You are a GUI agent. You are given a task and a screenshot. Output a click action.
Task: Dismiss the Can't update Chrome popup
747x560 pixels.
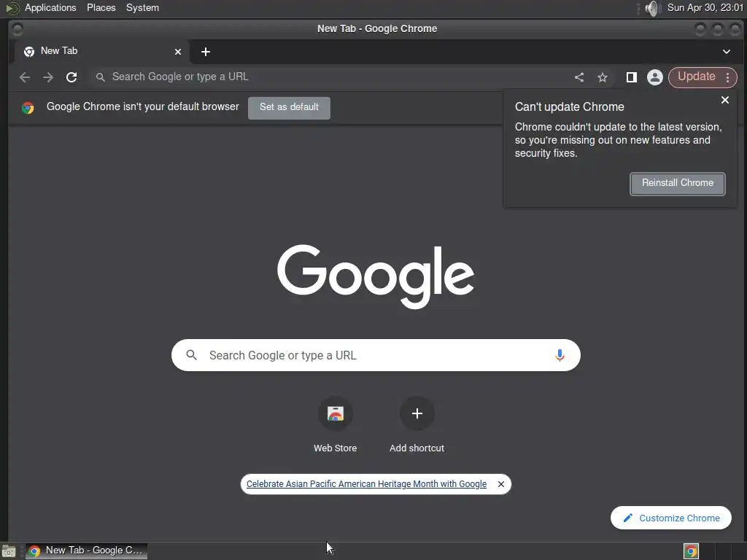725,100
